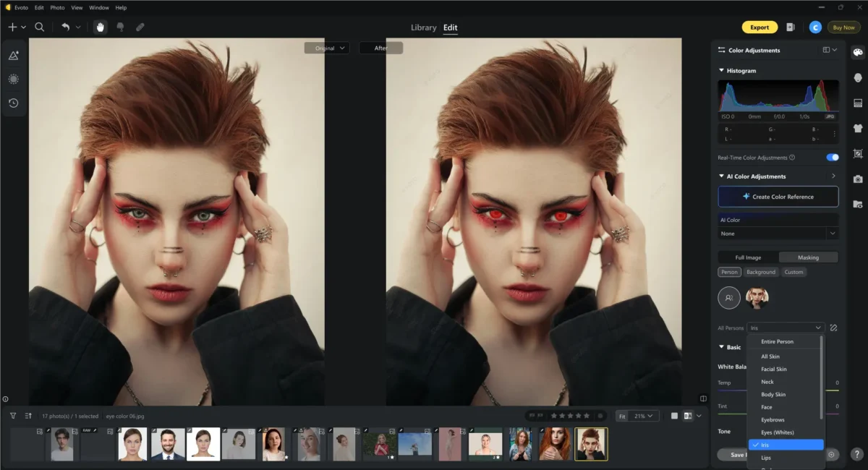The width and height of the screenshot is (868, 470).
Task: Undo the last edit
Action: click(x=65, y=27)
